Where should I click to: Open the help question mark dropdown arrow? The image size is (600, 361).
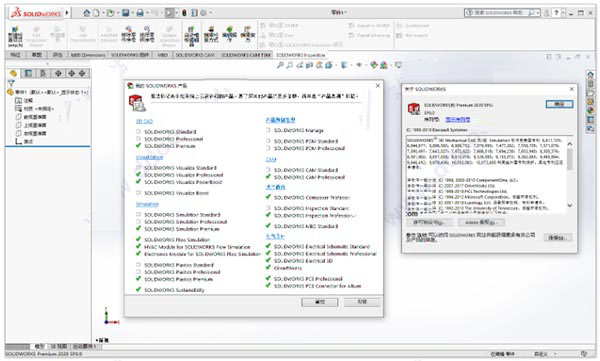[x=563, y=13]
